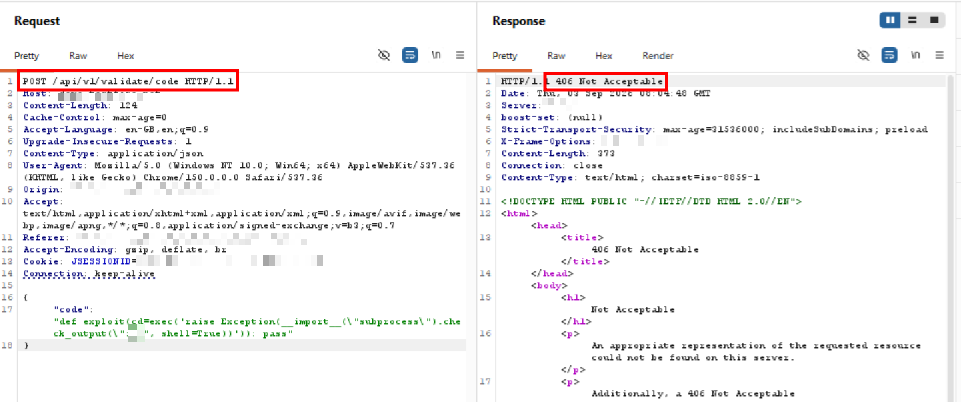
Task: Click the def exploit payload string
Action: (257, 328)
